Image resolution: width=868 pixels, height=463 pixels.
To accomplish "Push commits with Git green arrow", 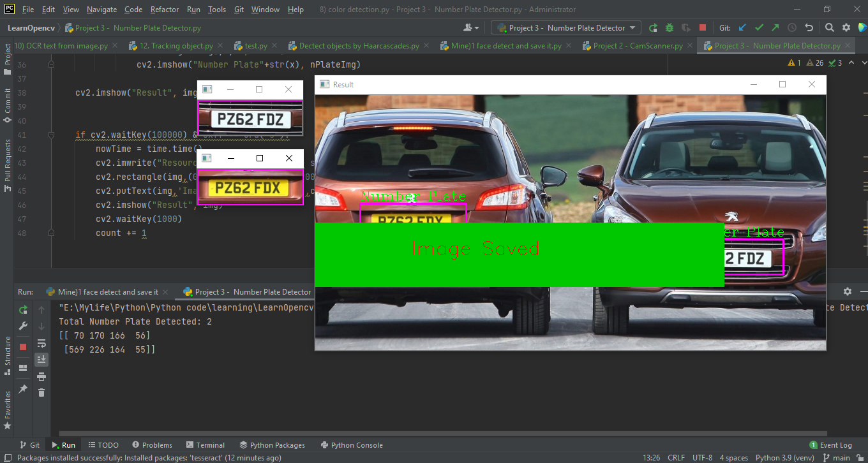I will [775, 27].
